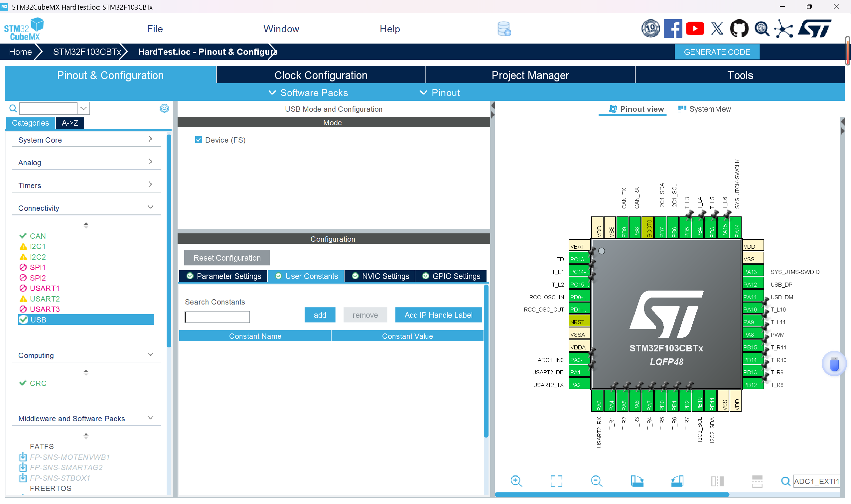
Task: Switch to the Tools tab
Action: (740, 75)
